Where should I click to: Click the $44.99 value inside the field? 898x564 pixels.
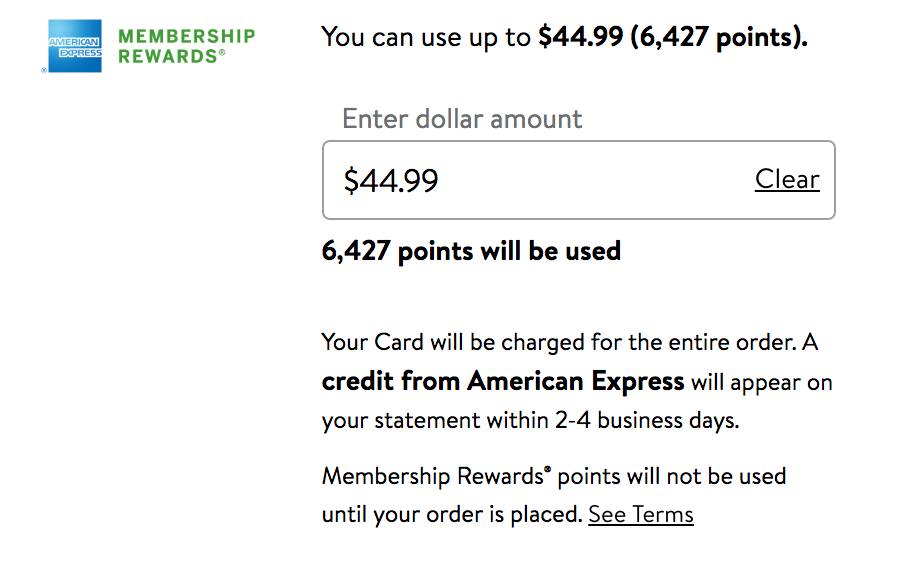click(x=391, y=181)
